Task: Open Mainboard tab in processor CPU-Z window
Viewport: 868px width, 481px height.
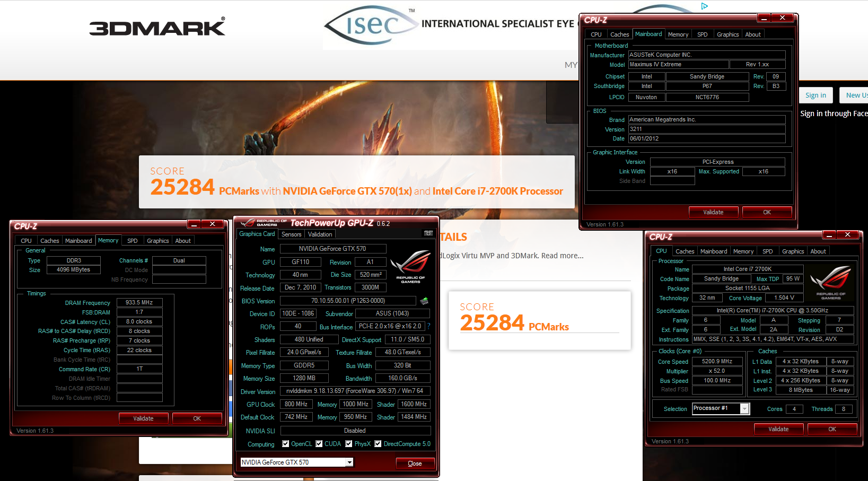Action: [714, 251]
